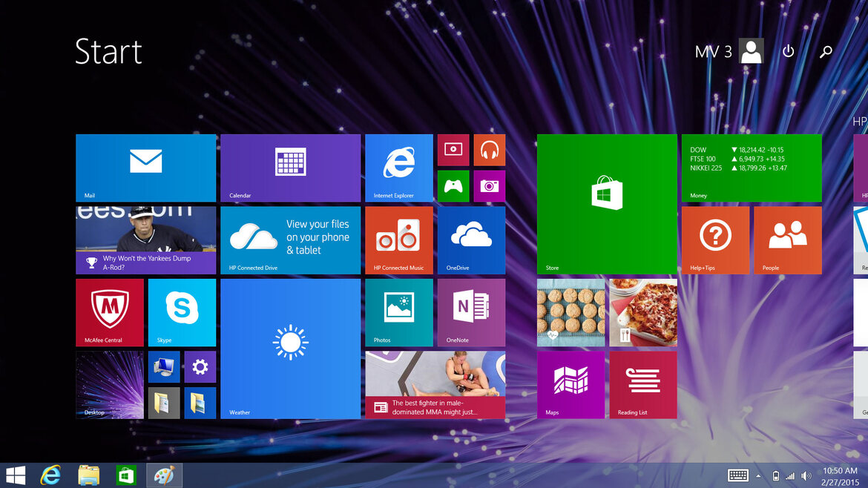Click the search magnifier icon
This screenshot has width=868, height=488.
click(x=826, y=51)
